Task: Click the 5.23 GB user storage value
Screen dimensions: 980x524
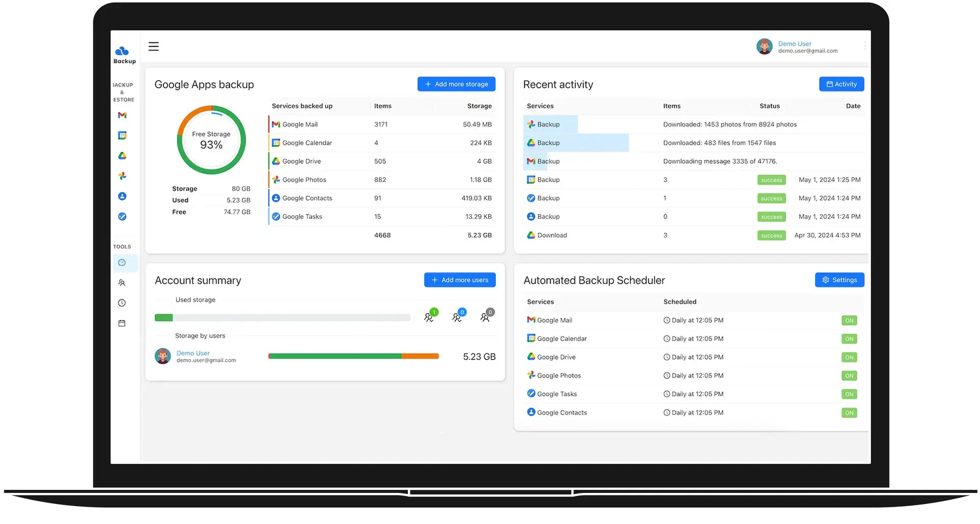Action: click(479, 357)
